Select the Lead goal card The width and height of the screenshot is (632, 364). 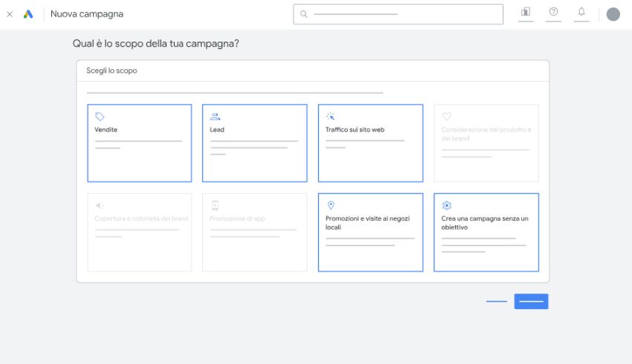255,143
